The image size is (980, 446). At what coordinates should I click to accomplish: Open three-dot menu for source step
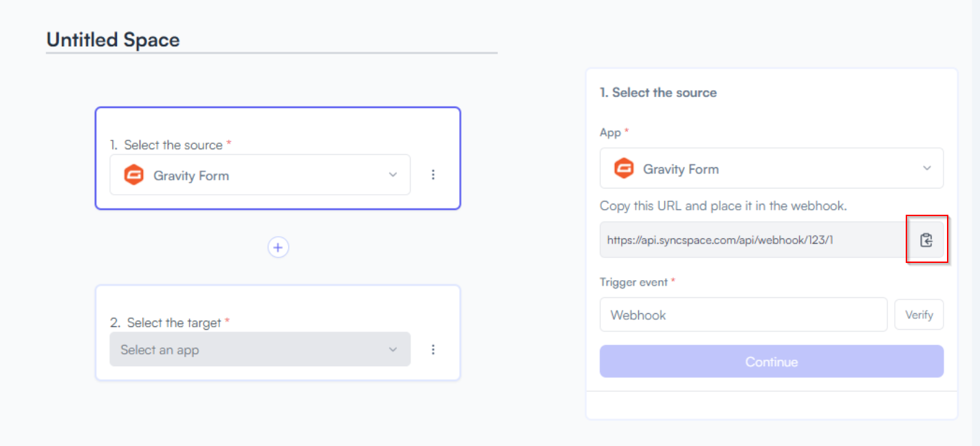click(x=433, y=175)
